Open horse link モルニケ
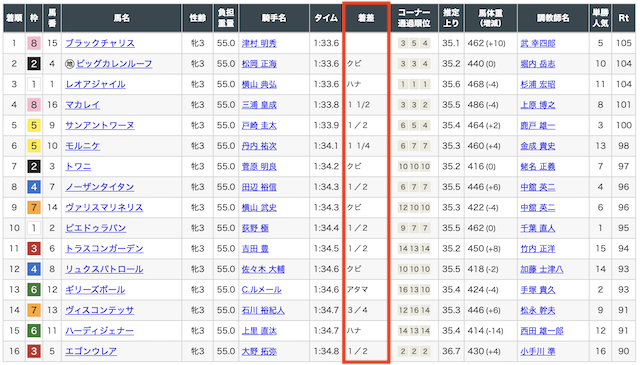Image resolution: width=640 pixels, height=365 pixels. coord(82,146)
